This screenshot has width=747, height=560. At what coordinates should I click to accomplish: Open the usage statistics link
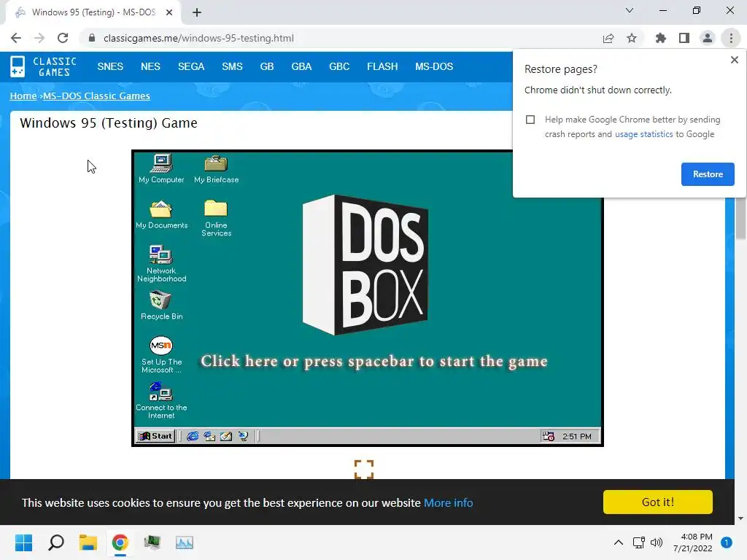click(x=643, y=134)
